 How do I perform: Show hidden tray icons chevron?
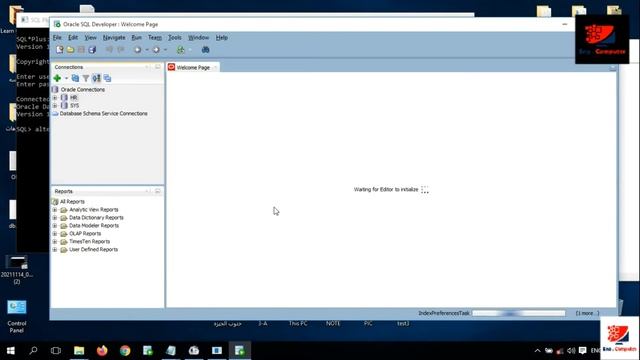538,351
